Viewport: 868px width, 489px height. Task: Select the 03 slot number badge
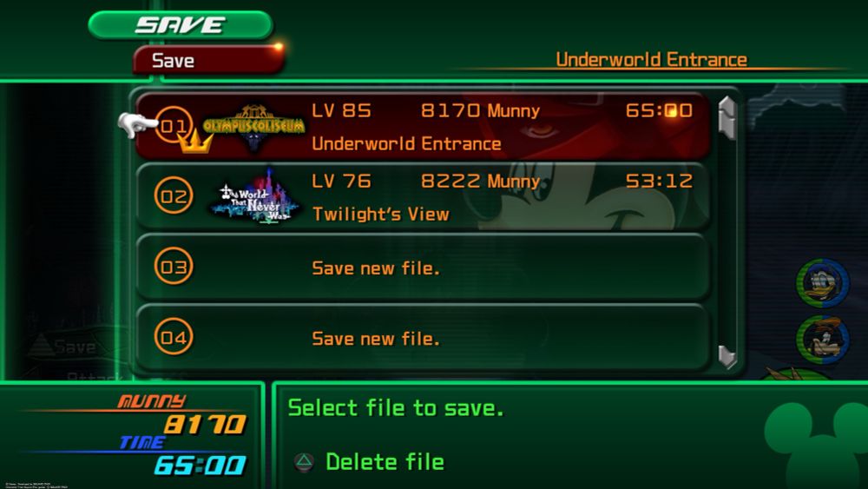174,267
